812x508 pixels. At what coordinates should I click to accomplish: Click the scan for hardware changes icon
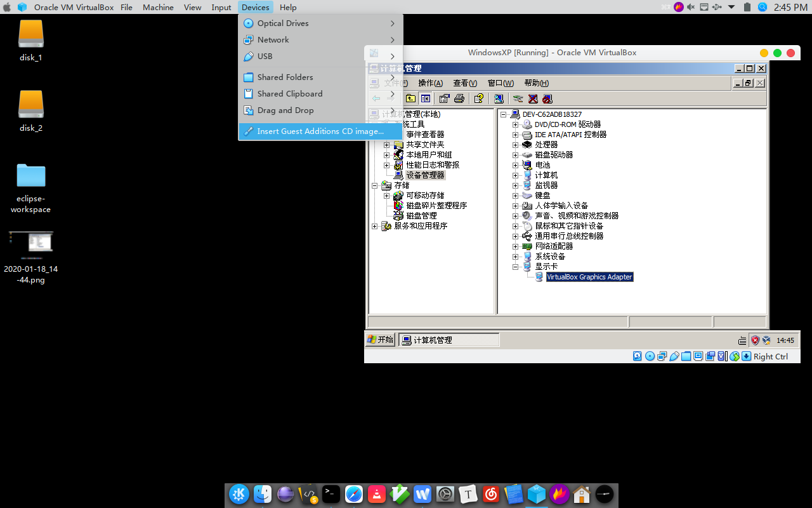[499, 98]
